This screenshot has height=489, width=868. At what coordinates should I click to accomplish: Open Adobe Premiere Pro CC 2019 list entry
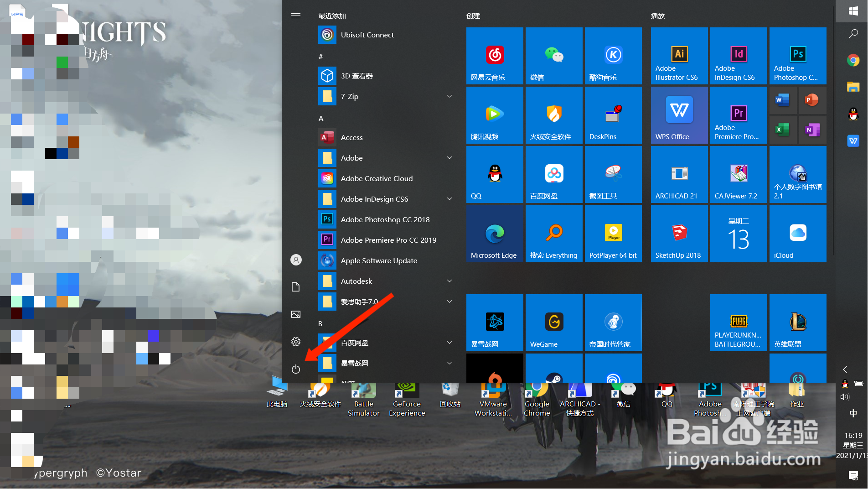pyautogui.click(x=386, y=240)
